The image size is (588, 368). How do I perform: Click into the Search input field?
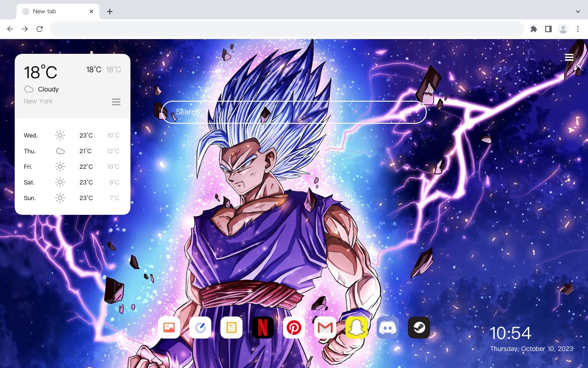(294, 112)
